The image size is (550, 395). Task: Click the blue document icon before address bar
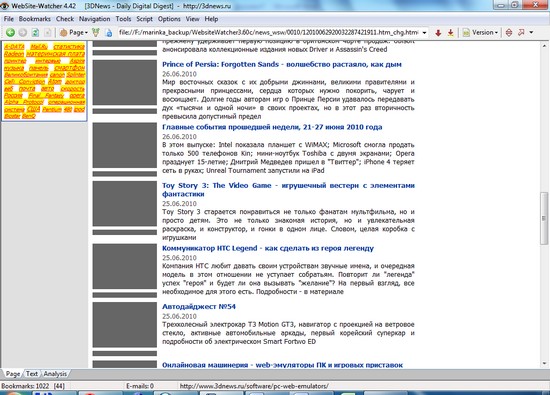click(x=109, y=33)
